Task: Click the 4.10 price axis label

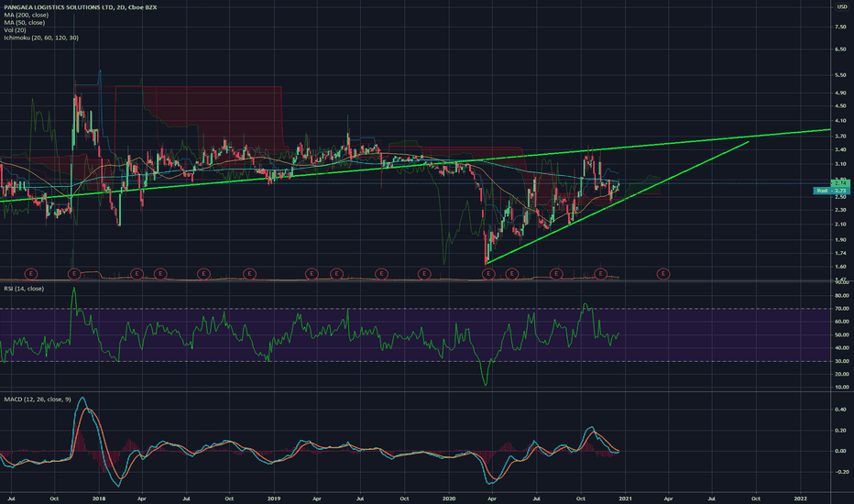Action: pyautogui.click(x=840, y=121)
